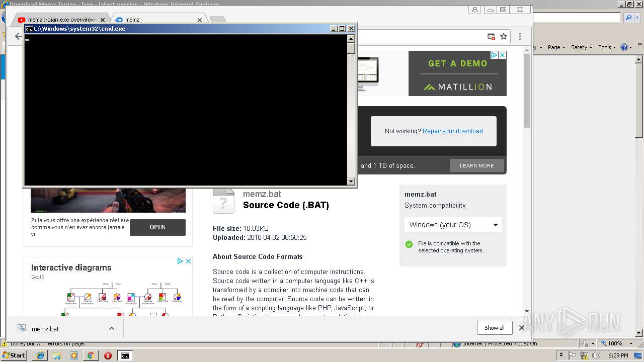Click 'About Source Code Formats' heading
Viewport: 644px width, 362px height.
(x=258, y=256)
